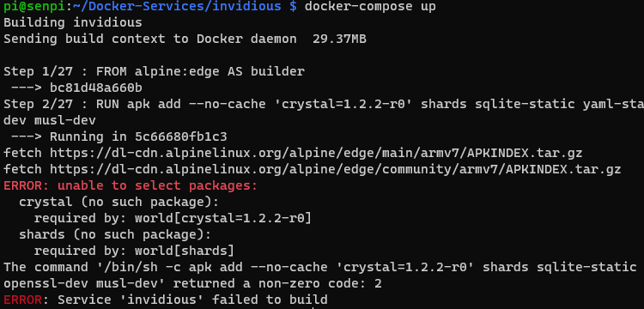644x309 pixels.
Task: Click the 'required by: world[shards]' line
Action: click(134, 251)
